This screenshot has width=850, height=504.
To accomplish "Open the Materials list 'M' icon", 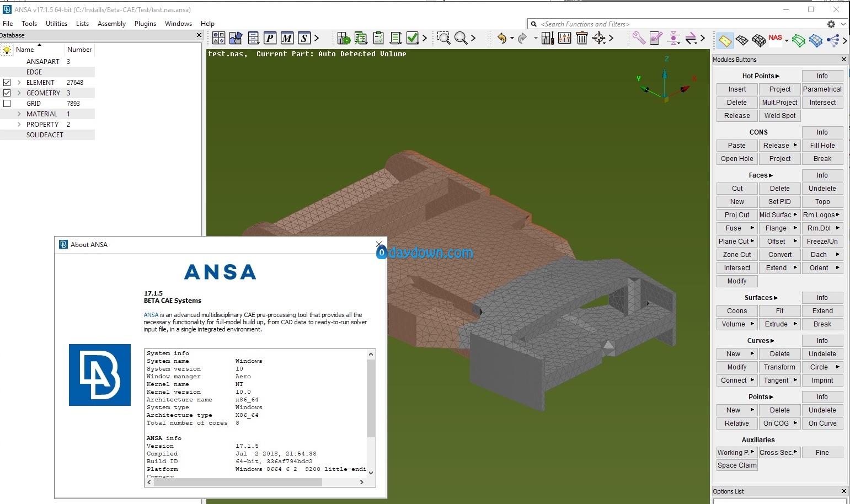I will [x=287, y=38].
